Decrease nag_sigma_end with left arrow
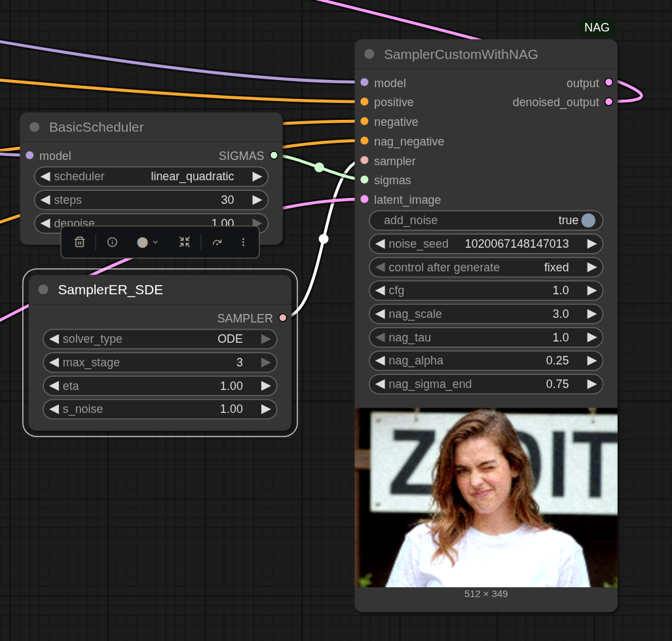The height and width of the screenshot is (641, 672). coord(380,384)
